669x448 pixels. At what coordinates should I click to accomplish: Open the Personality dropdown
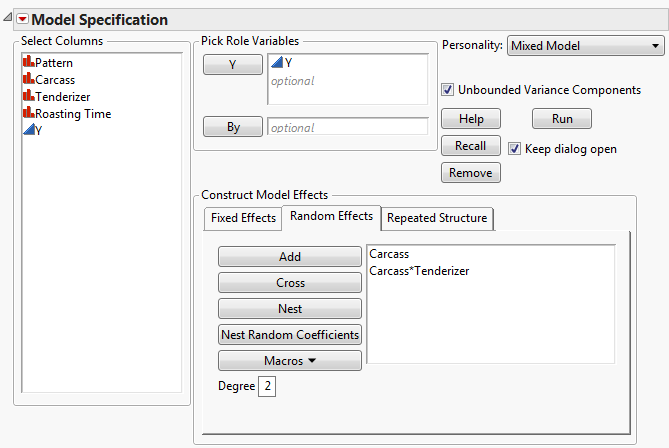pos(586,45)
